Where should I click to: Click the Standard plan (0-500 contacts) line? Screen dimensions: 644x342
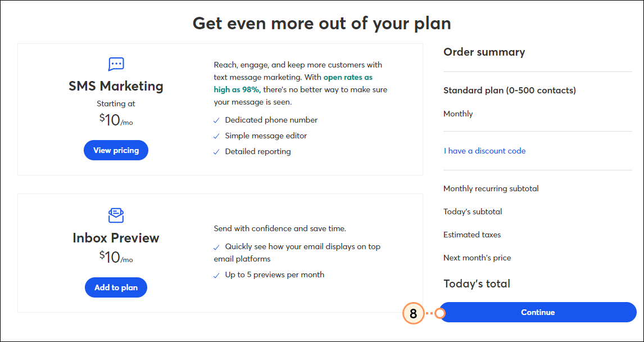coord(510,91)
